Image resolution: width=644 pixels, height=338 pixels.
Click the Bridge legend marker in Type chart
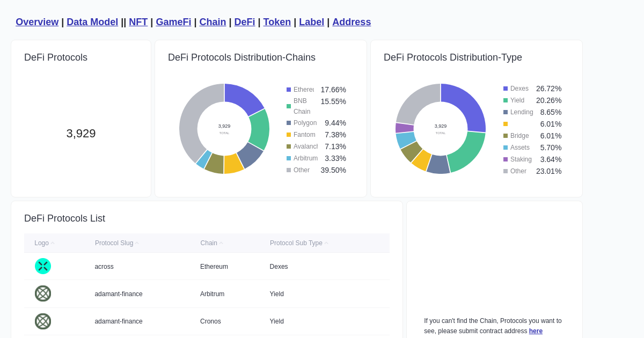click(x=504, y=136)
